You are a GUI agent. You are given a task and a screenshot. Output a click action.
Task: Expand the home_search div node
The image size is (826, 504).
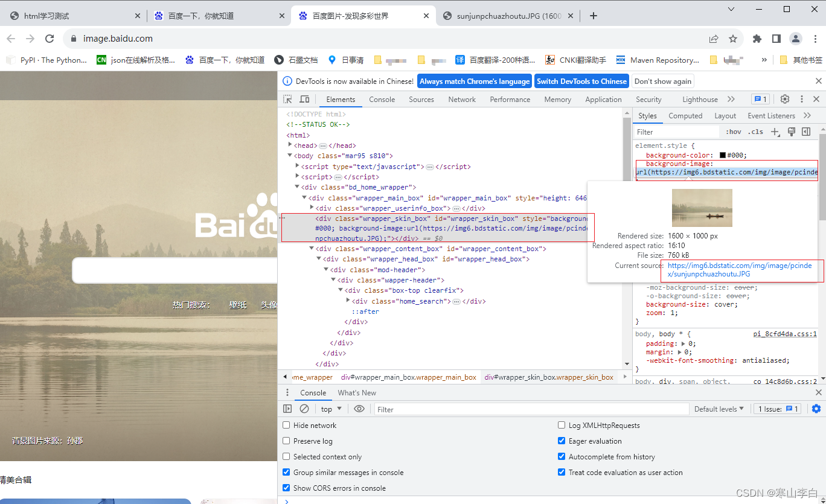(x=348, y=301)
